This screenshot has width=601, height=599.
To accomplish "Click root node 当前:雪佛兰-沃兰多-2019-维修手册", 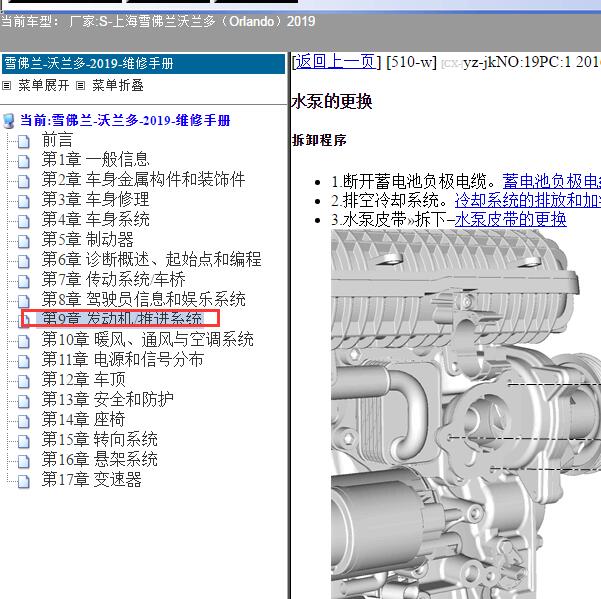I will tap(125, 120).
